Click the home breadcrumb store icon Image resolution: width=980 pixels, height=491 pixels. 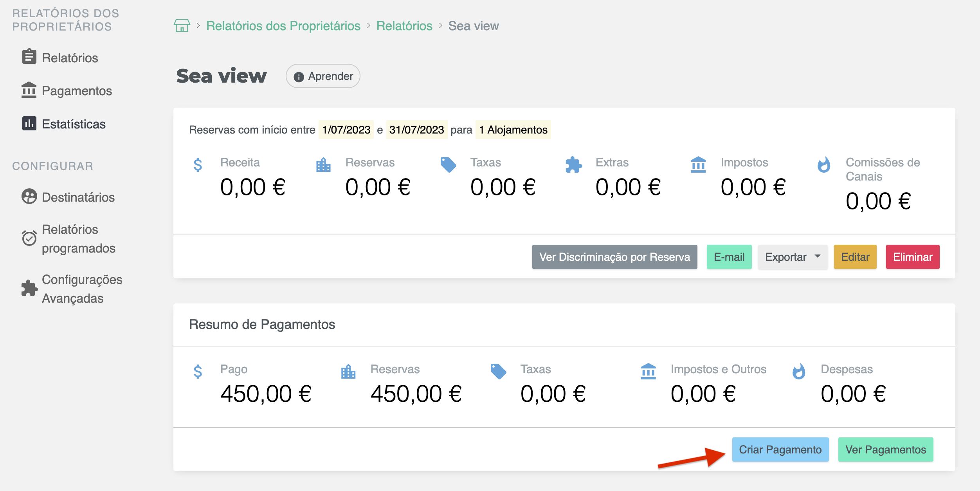[x=182, y=26]
